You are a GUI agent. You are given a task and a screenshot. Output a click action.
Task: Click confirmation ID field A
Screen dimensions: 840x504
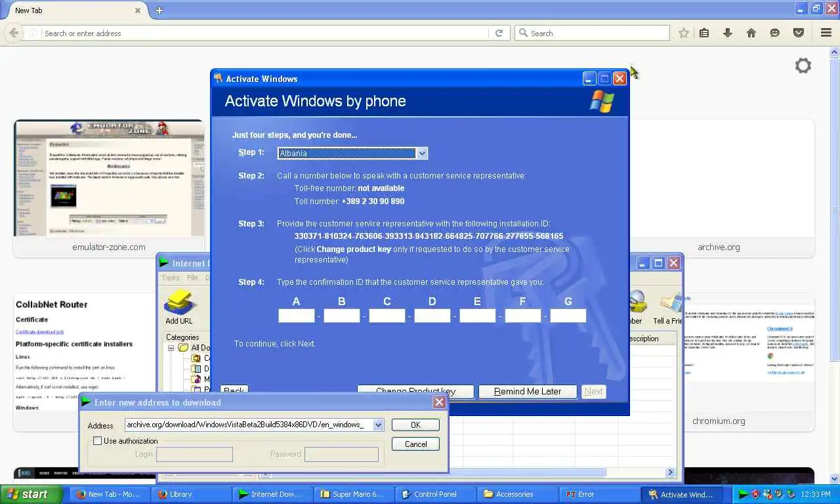[297, 316]
